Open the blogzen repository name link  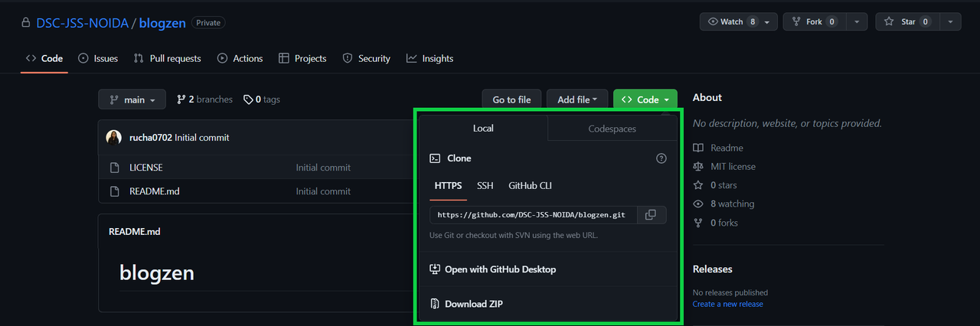(162, 23)
